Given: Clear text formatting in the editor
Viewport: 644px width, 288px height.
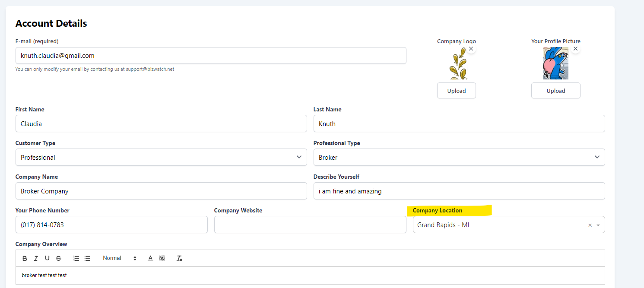Looking at the screenshot, I should (180, 258).
